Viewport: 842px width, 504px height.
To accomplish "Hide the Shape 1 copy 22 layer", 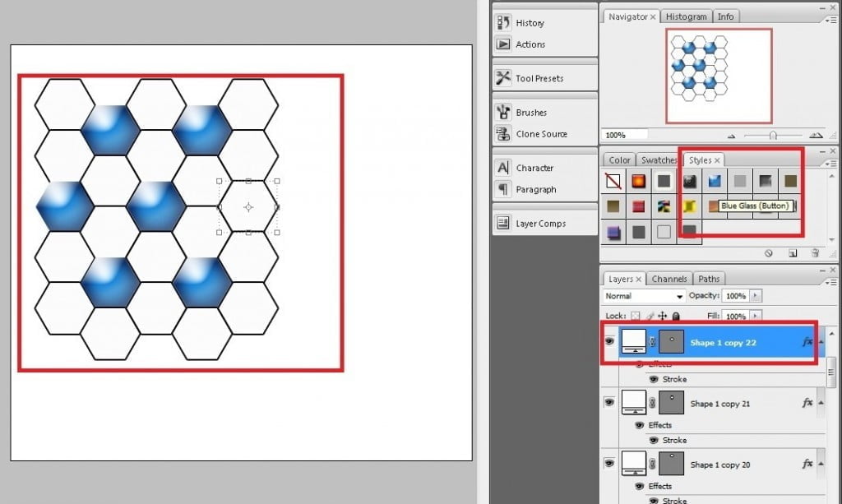I will (x=609, y=341).
